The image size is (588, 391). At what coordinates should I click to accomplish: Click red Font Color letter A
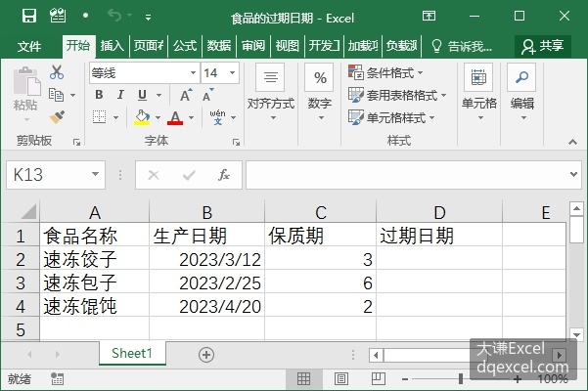[x=175, y=117]
